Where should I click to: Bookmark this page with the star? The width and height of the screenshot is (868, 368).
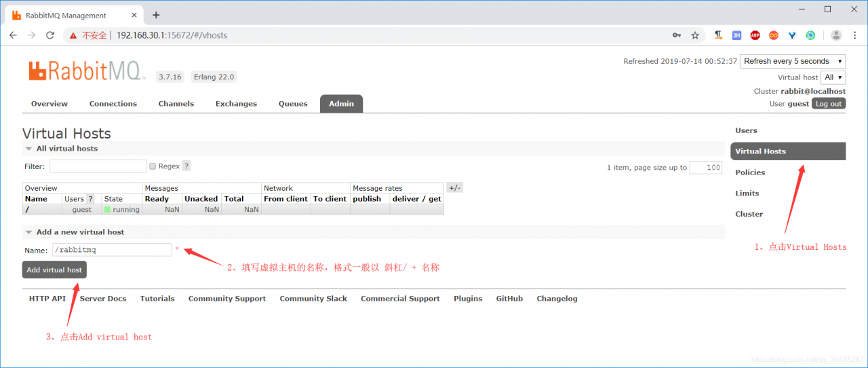tap(695, 35)
